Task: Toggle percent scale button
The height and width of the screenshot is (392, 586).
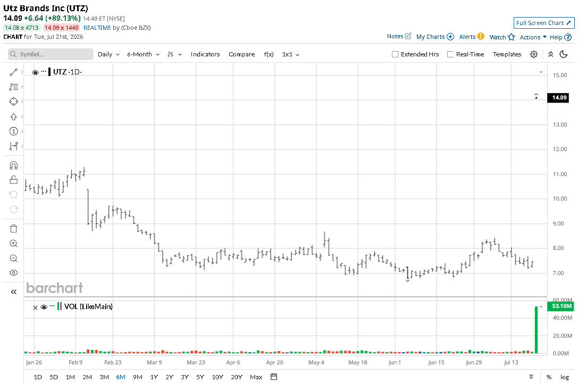Action: 549,377
